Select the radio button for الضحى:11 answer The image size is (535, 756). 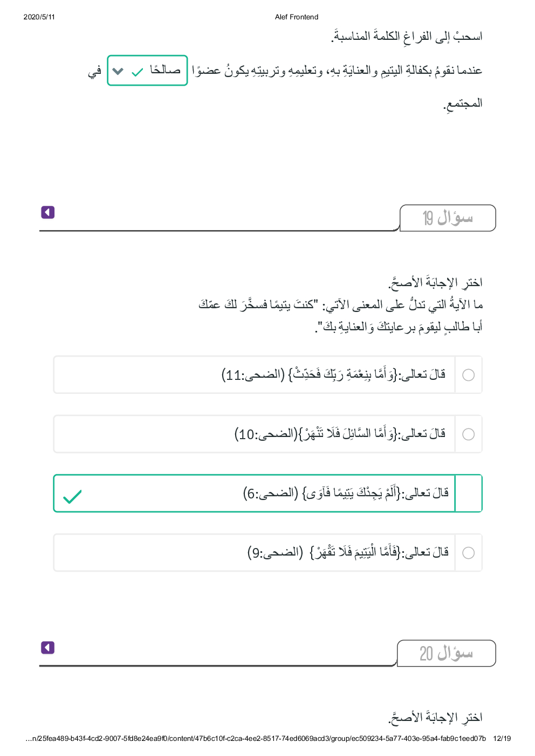pos(468,375)
